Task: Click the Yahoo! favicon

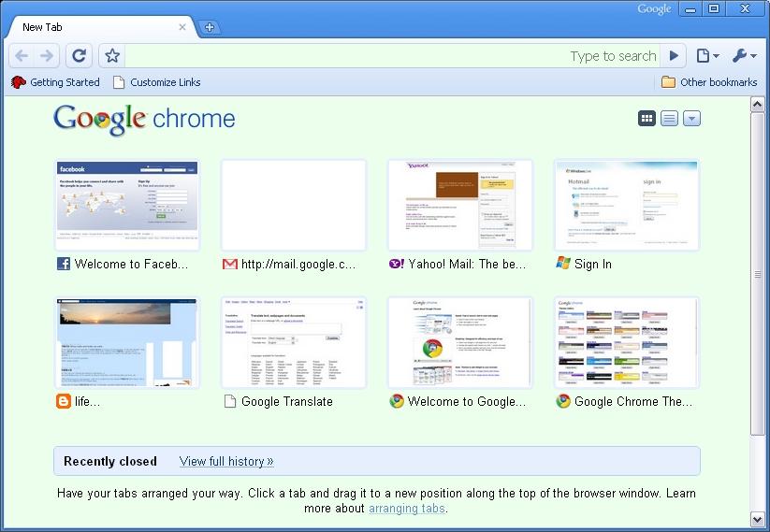Action: coord(397,264)
